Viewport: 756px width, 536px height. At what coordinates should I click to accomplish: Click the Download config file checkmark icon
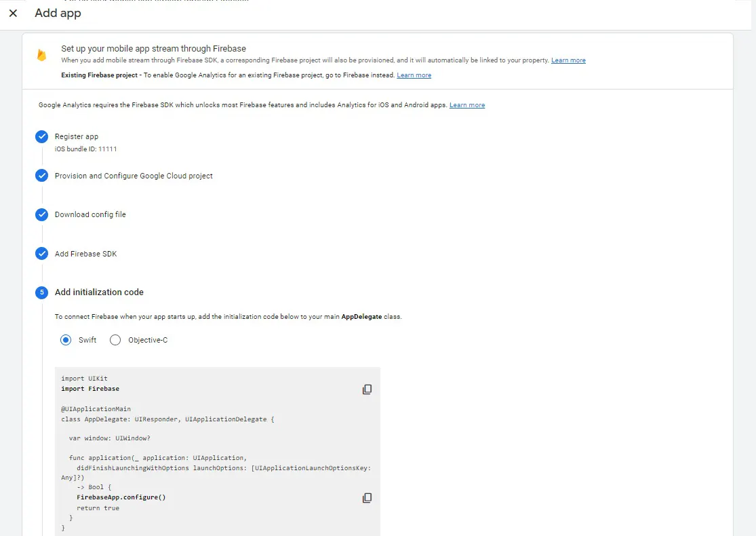[42, 214]
